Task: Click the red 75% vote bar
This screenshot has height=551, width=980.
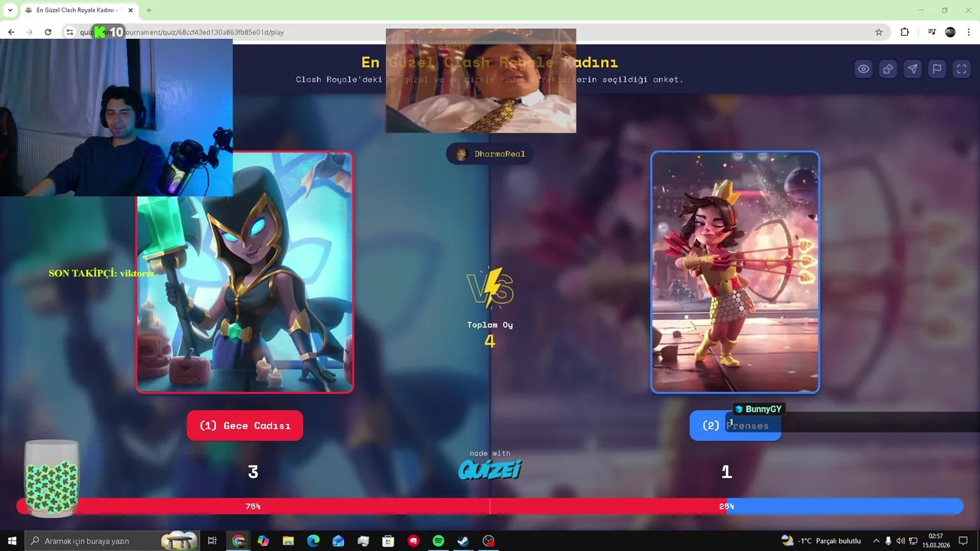Action: coord(371,506)
